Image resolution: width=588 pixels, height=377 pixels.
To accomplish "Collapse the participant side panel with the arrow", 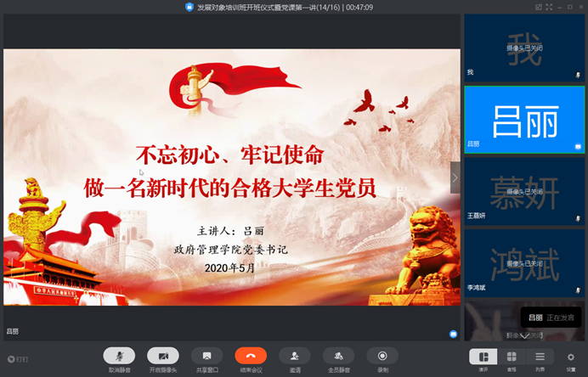I will click(455, 177).
